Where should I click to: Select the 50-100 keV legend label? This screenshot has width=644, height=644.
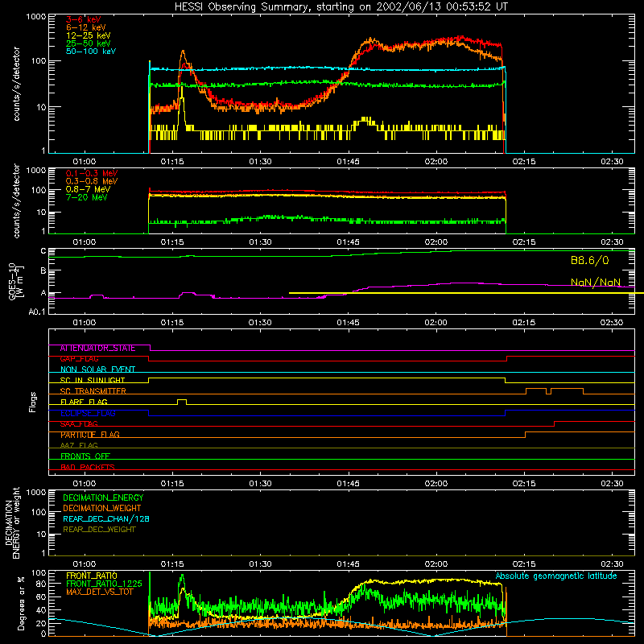coord(91,52)
